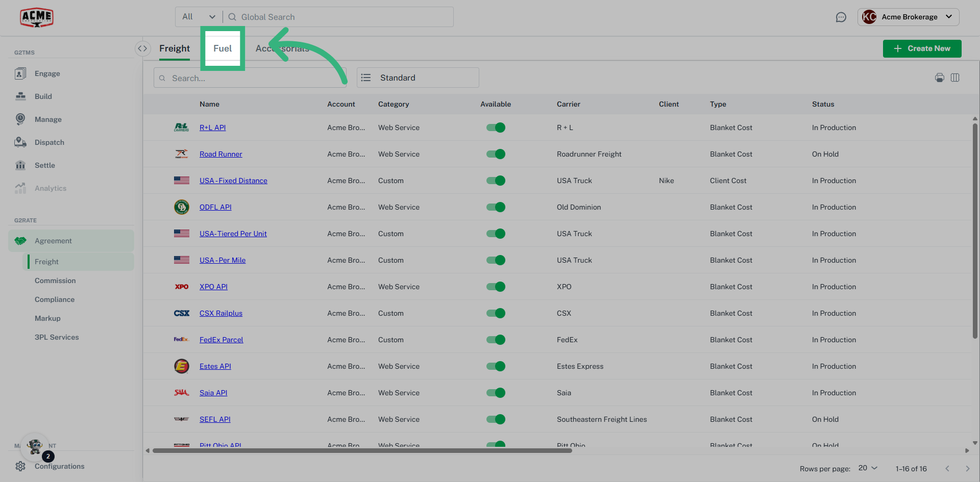980x482 pixels.
Task: Select Commission in the Agreement submenu
Action: click(x=55, y=281)
